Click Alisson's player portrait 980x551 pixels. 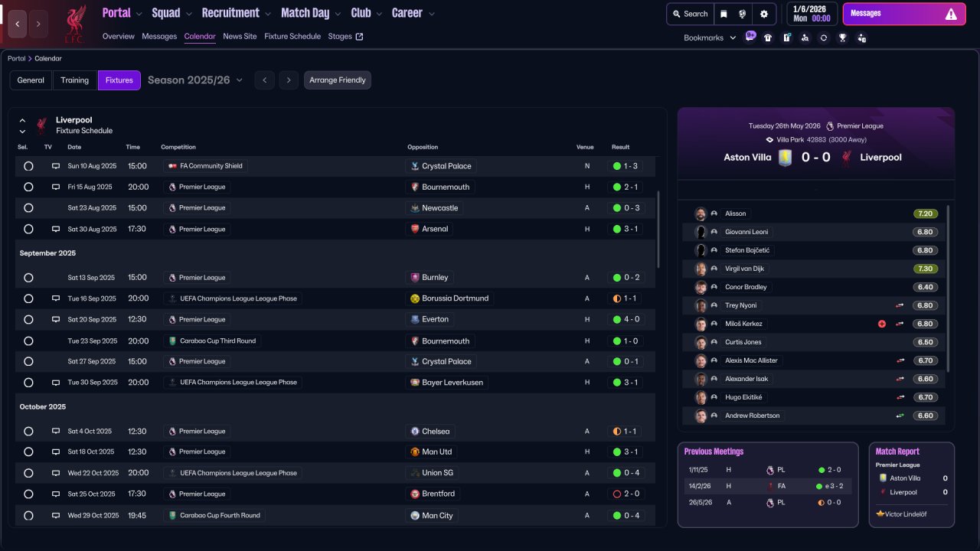(x=701, y=214)
